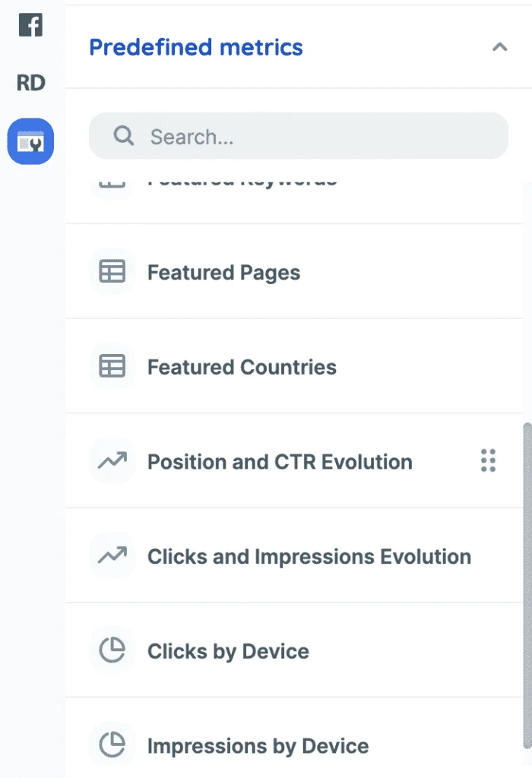Viewport: 532px width, 778px height.
Task: Select the Clicks by Device metric
Action: tap(228, 652)
